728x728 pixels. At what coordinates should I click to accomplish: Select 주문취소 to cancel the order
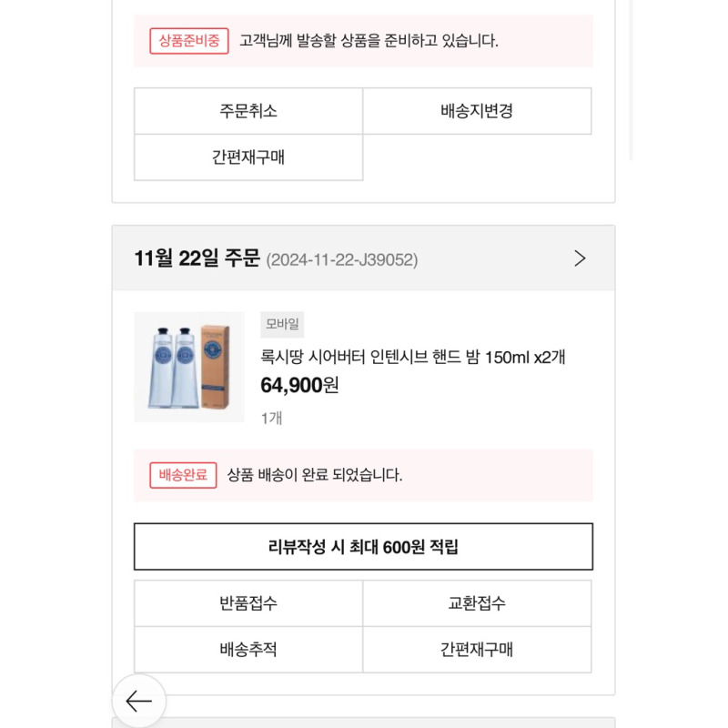248,111
